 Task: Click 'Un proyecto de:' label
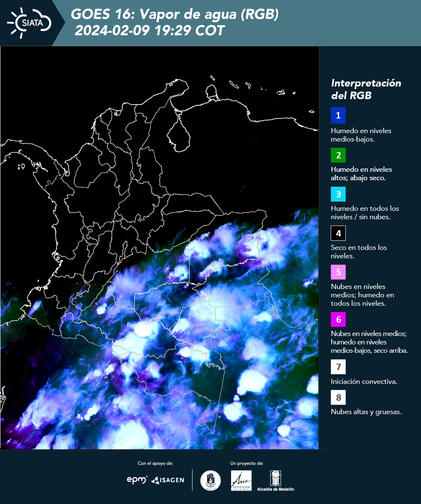point(247,463)
